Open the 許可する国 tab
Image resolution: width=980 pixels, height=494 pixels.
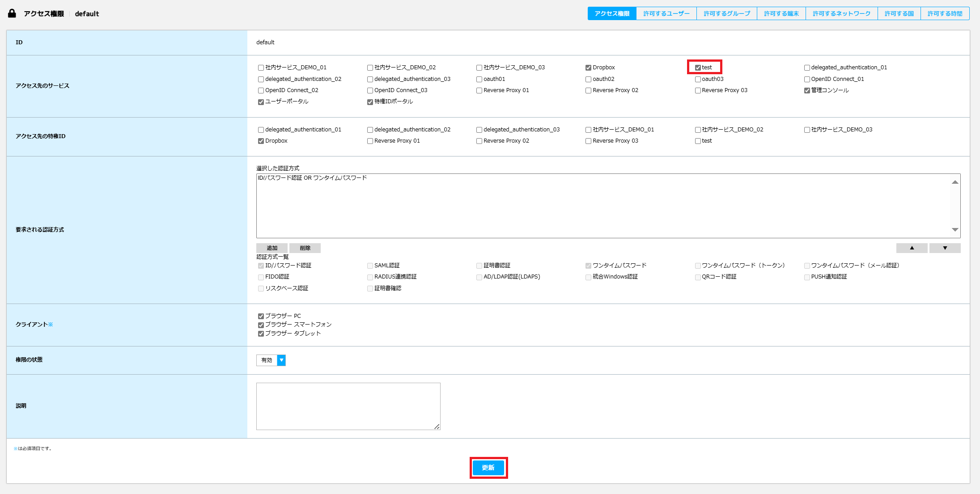[x=899, y=14]
